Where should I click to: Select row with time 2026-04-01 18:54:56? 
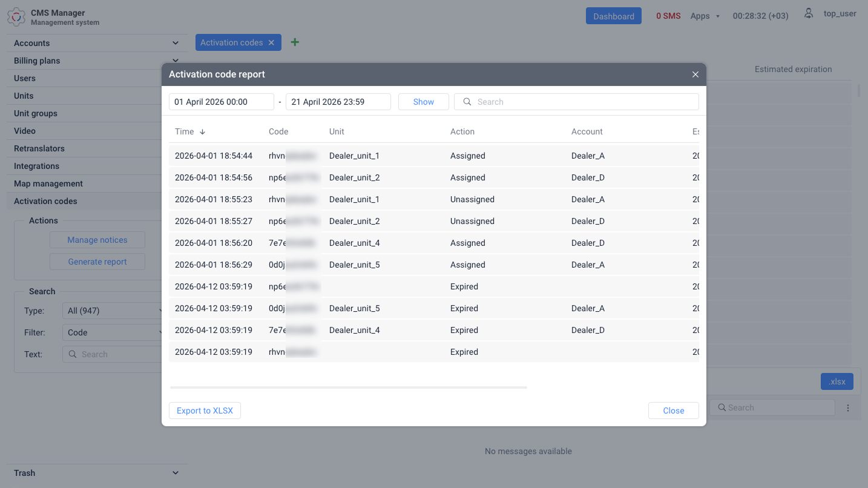coord(434,177)
